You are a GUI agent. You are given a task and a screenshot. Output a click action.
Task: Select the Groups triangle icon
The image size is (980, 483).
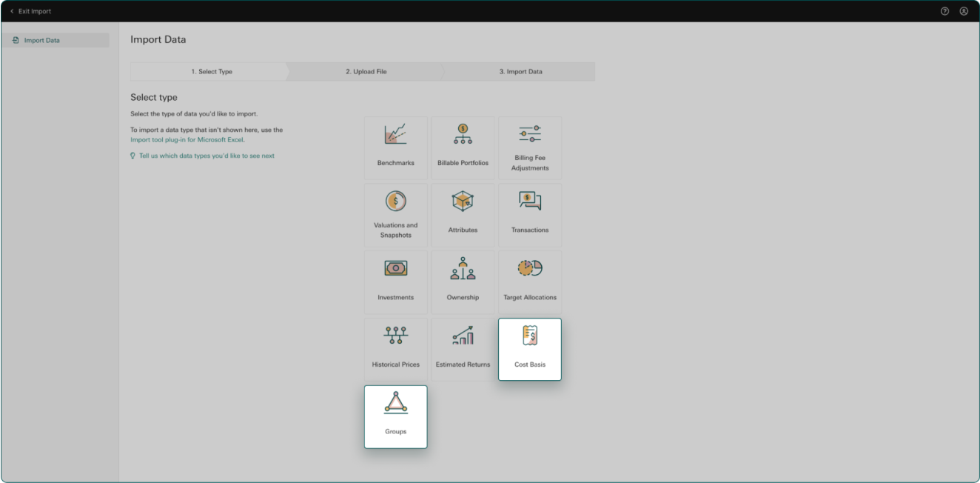pos(395,402)
